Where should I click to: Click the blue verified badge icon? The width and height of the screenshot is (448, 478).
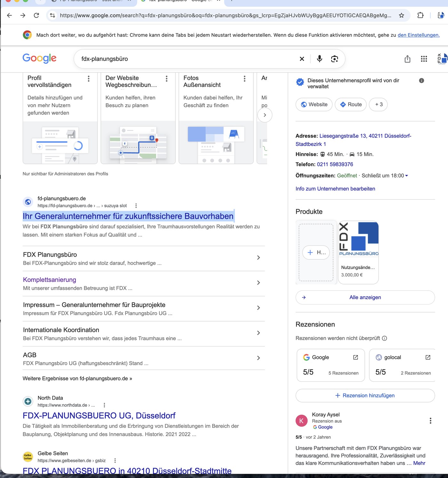[x=300, y=82]
